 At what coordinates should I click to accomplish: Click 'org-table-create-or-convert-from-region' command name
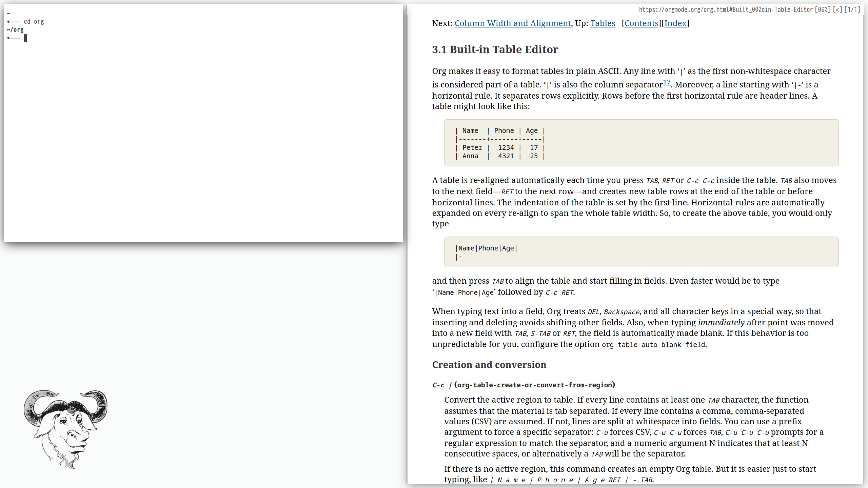click(x=535, y=385)
